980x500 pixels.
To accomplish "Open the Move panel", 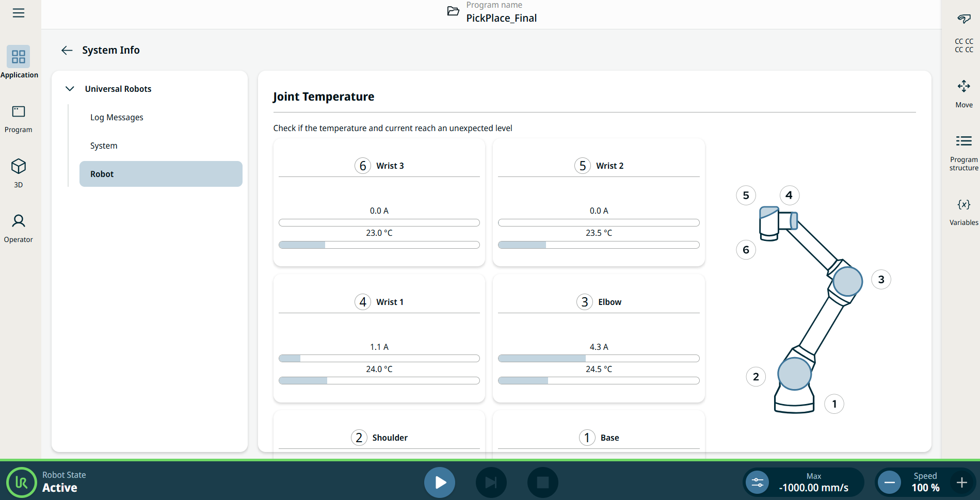I will click(x=963, y=93).
